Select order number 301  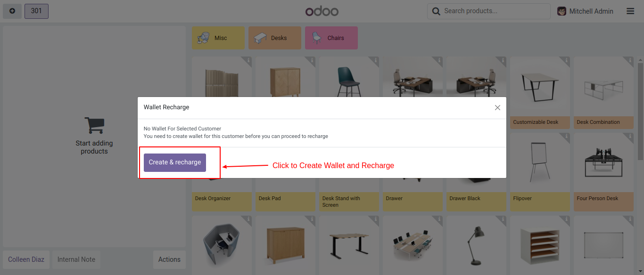pyautogui.click(x=36, y=11)
